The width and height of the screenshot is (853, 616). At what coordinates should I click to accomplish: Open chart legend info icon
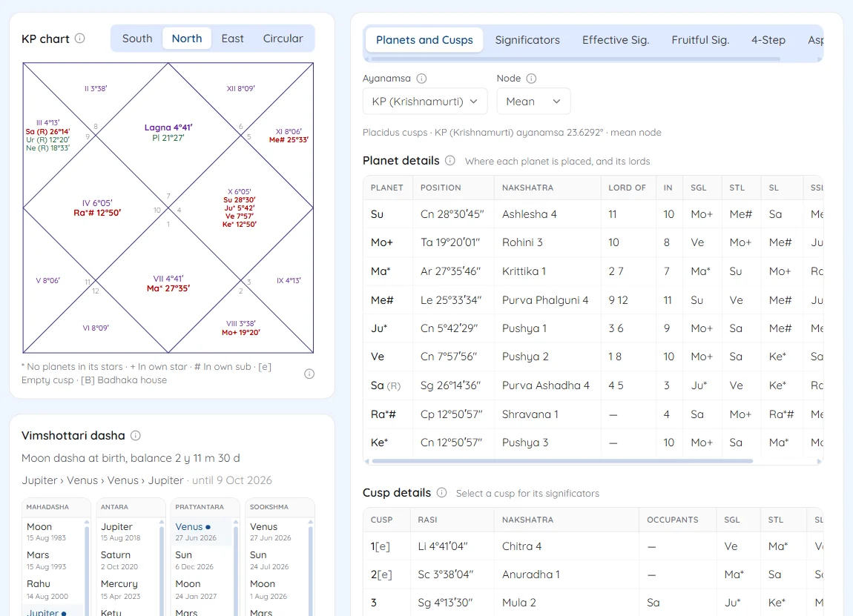(309, 374)
